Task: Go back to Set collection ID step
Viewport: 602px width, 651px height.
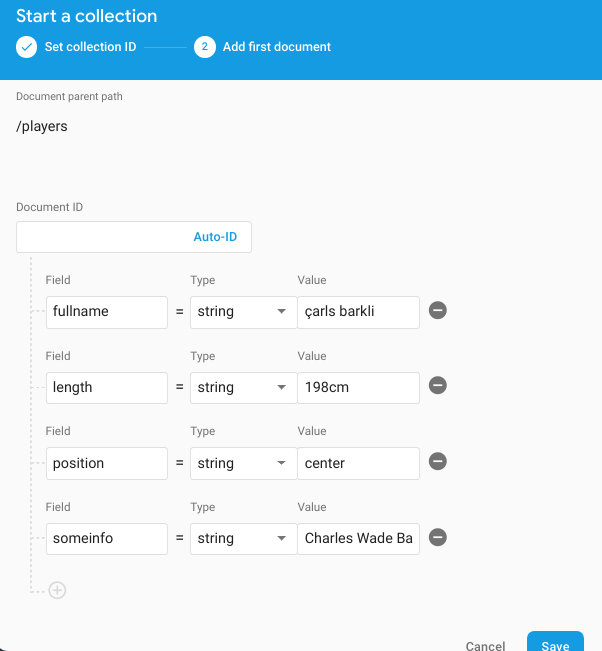Action: 89,47
